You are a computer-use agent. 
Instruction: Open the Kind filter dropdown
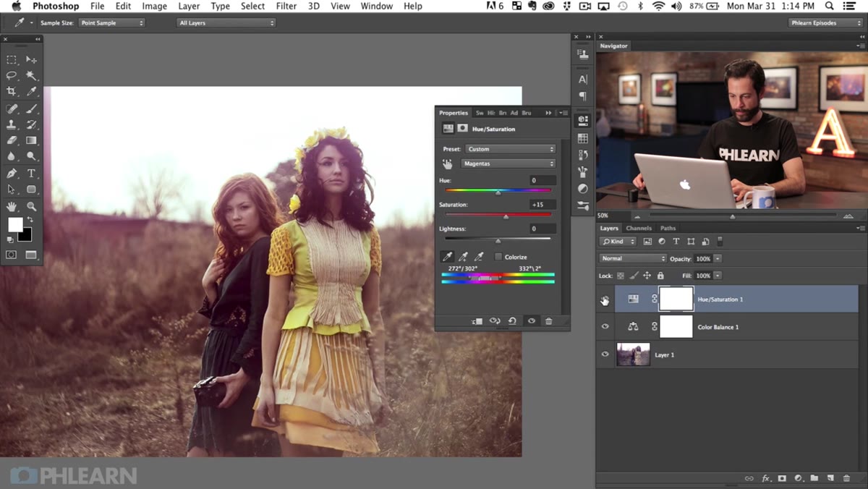pos(618,241)
